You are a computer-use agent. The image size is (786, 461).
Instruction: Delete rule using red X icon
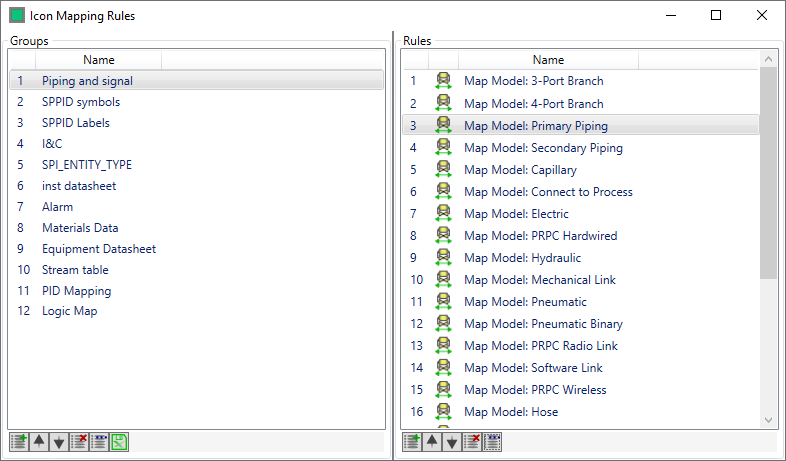[x=472, y=442]
